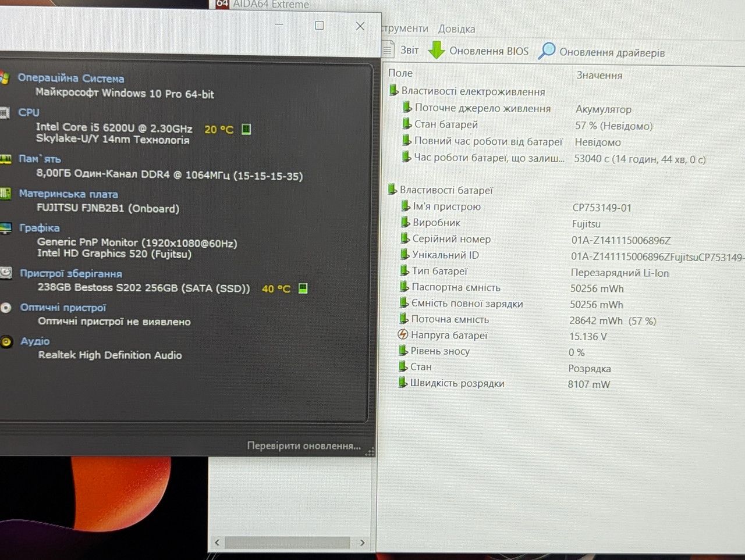Select the Властивості батареї group row
The width and height of the screenshot is (745, 560).
441,190
